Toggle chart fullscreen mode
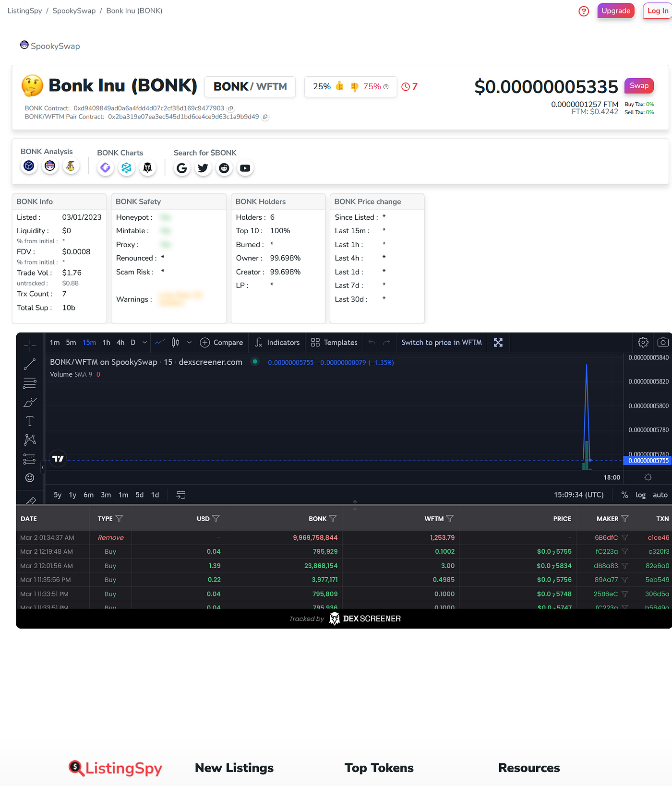 click(498, 343)
